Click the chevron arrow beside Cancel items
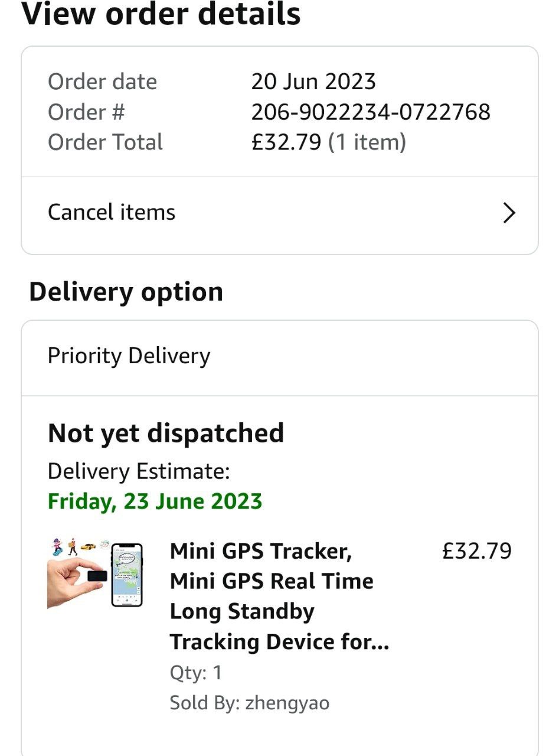Screen dimensions: 559x756 point(509,213)
